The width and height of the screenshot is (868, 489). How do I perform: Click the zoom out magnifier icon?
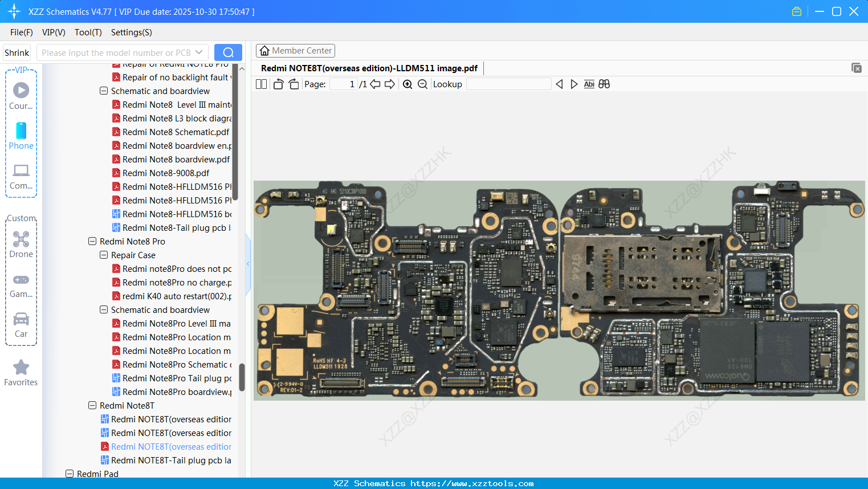(422, 84)
